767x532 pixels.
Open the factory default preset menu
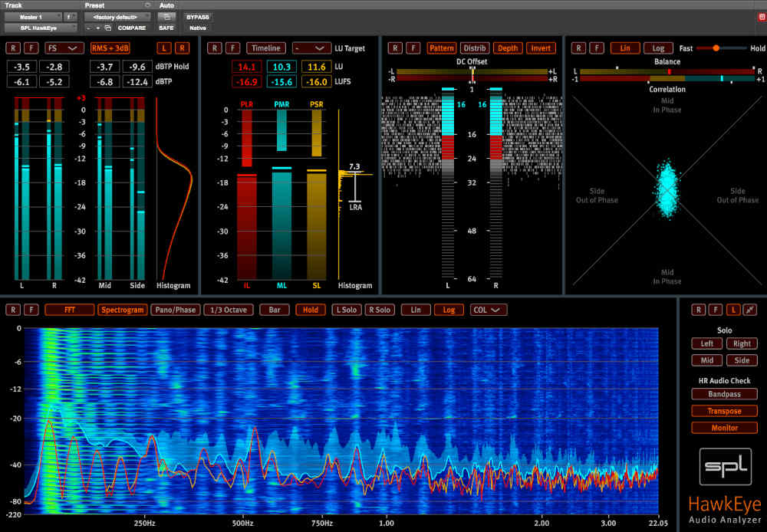tap(115, 16)
